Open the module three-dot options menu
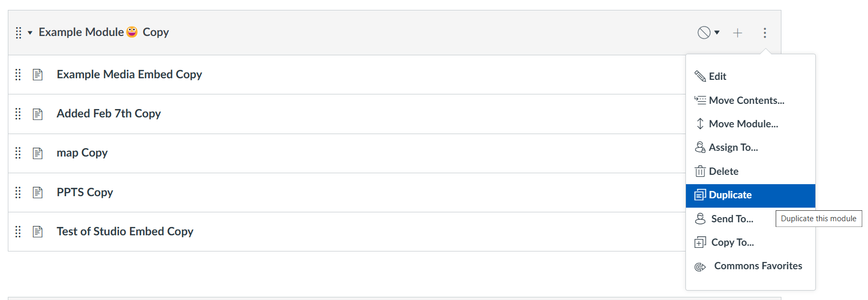Viewport: 868px width, 300px height. [x=765, y=33]
